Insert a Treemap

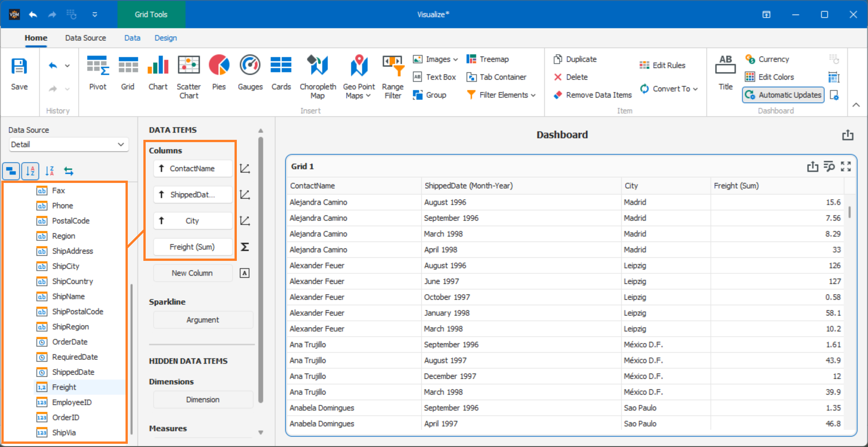click(x=488, y=59)
